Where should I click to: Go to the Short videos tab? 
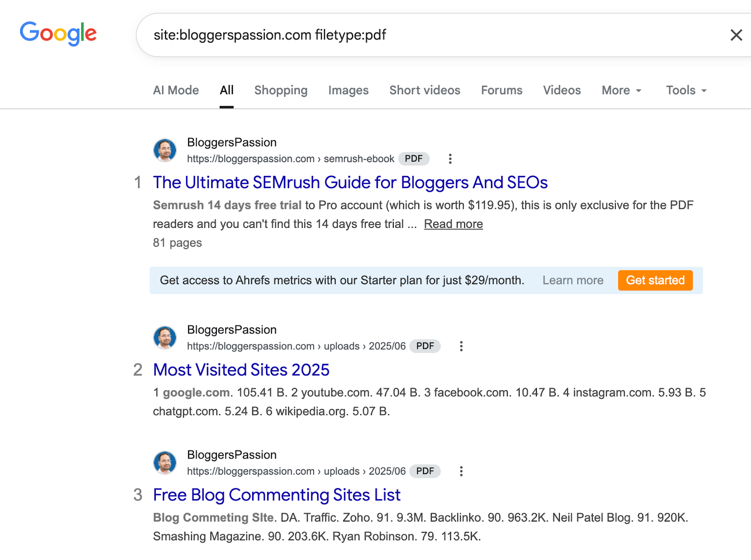(425, 91)
